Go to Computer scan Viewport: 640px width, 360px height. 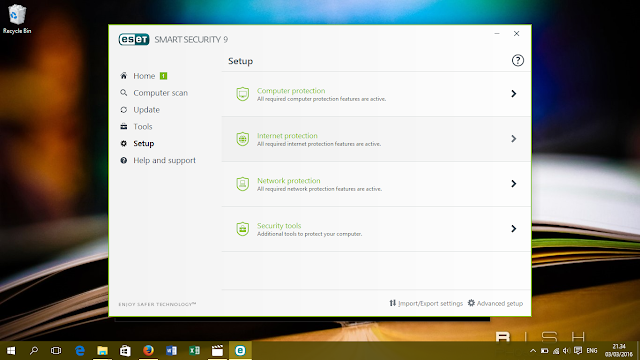[160, 93]
